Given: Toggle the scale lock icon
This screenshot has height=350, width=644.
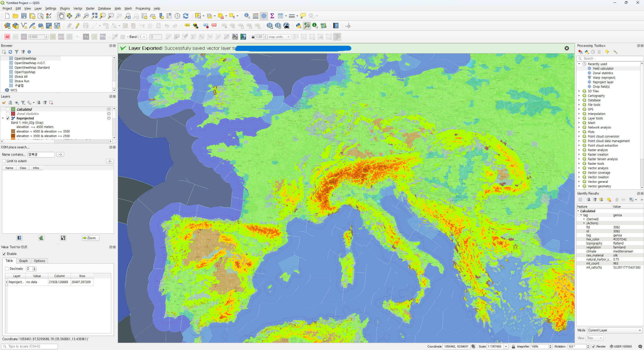Looking at the screenshot, I should click(x=513, y=346).
